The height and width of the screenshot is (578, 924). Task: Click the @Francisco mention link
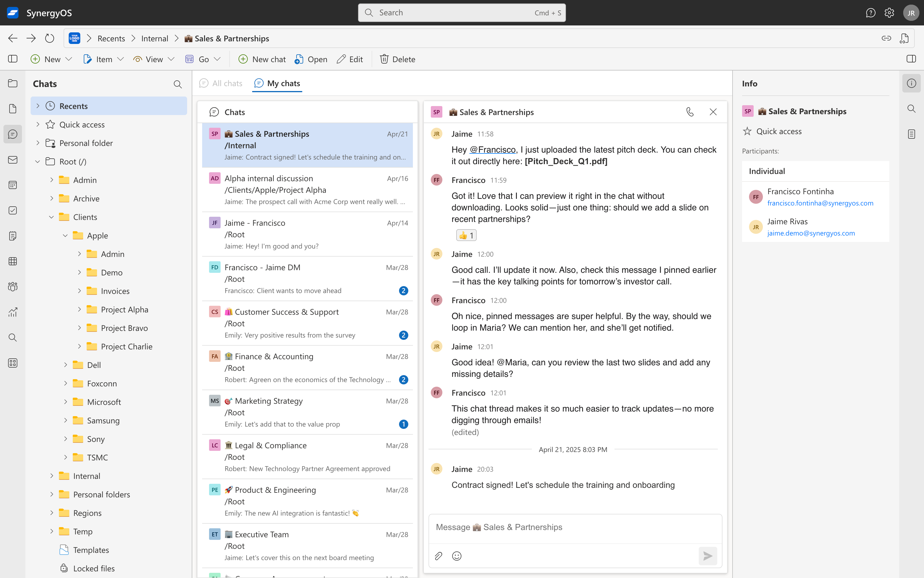[493, 149]
